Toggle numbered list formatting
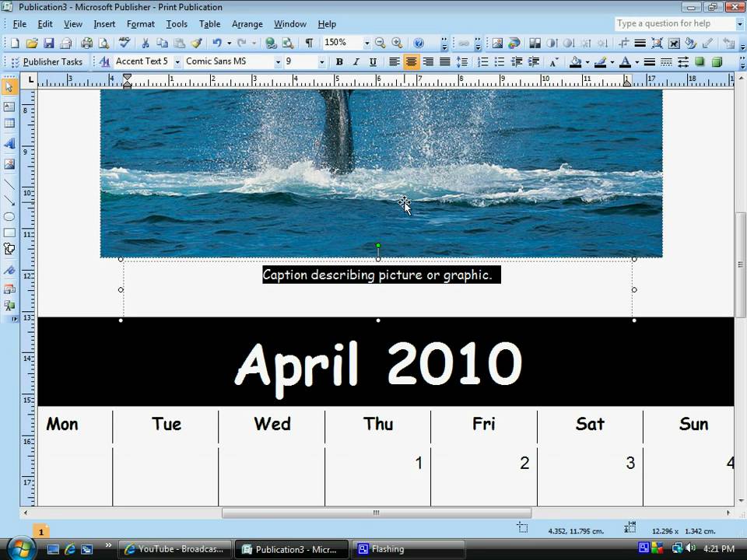Viewport: 747px width, 560px height. pyautogui.click(x=482, y=62)
